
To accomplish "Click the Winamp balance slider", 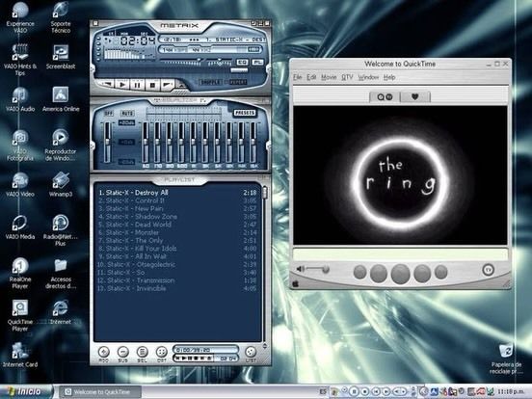I will 220,62.
